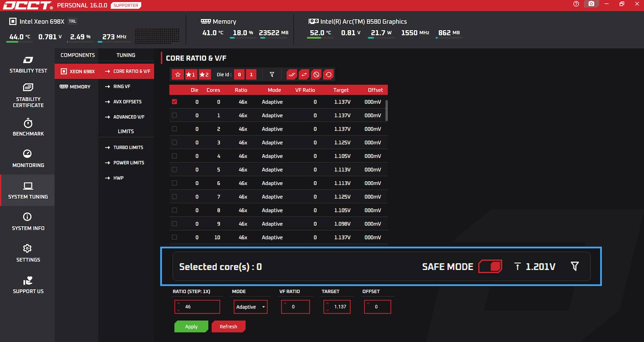The width and height of the screenshot is (644, 342).
Task: Click the empty star favorites icon
Action: coord(177,75)
